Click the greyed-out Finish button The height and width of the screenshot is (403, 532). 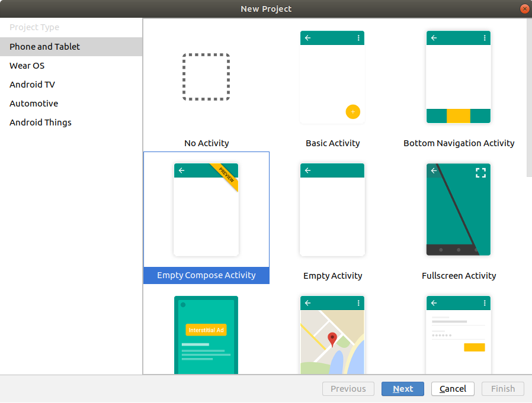(503, 389)
